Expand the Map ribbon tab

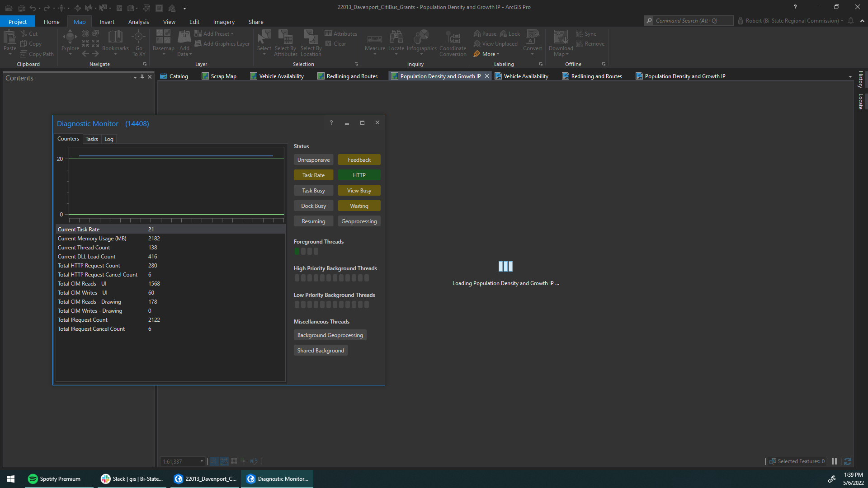(79, 21)
